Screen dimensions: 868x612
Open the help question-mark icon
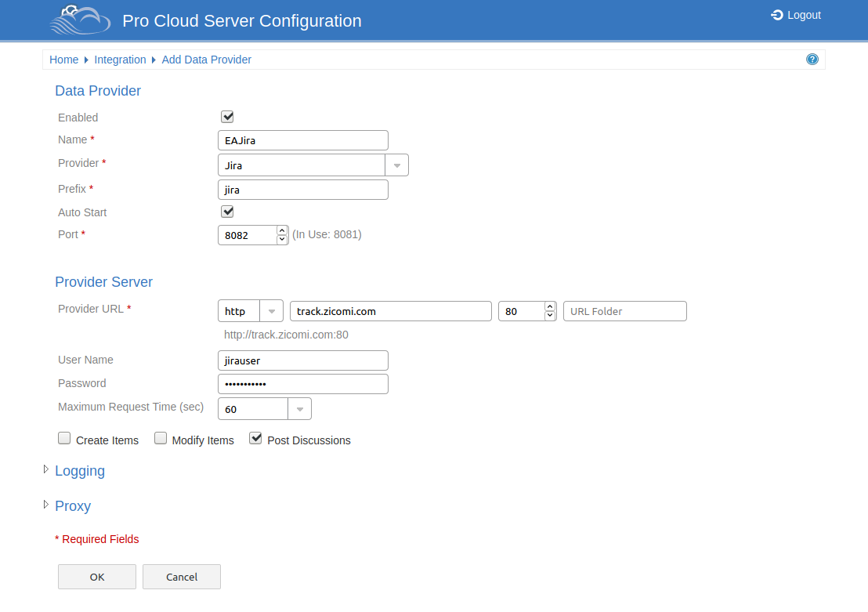[812, 60]
